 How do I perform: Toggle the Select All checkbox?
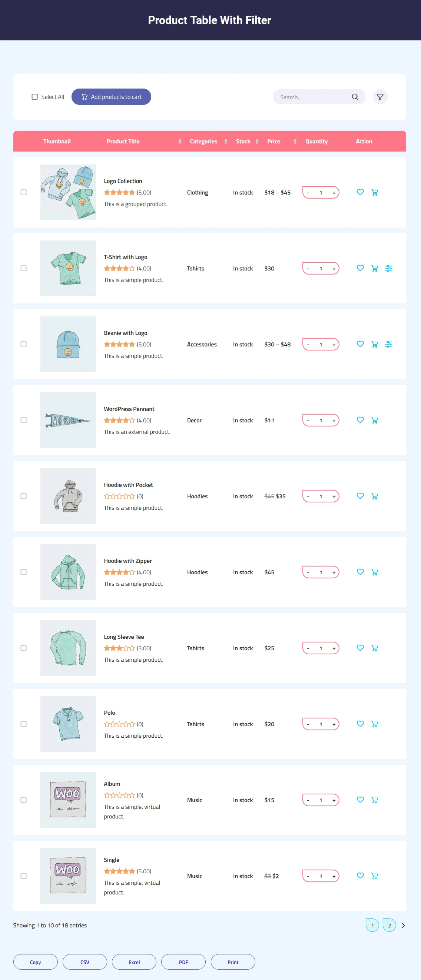pos(34,97)
